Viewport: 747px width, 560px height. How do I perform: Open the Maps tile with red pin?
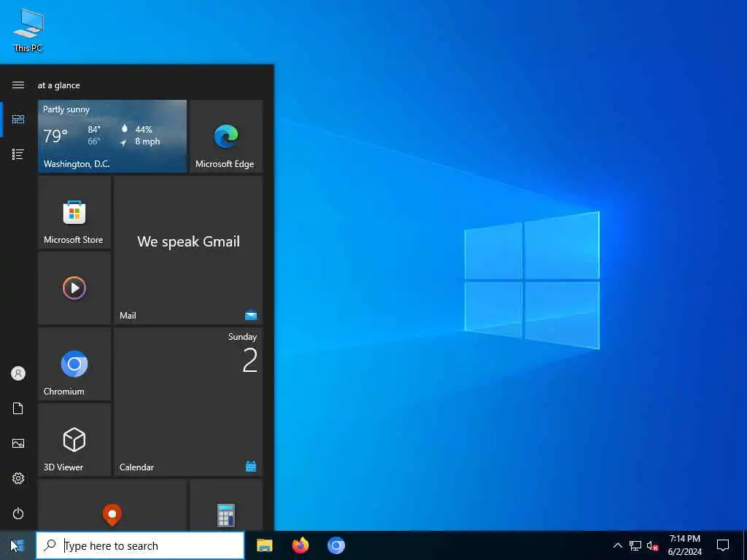click(x=112, y=505)
